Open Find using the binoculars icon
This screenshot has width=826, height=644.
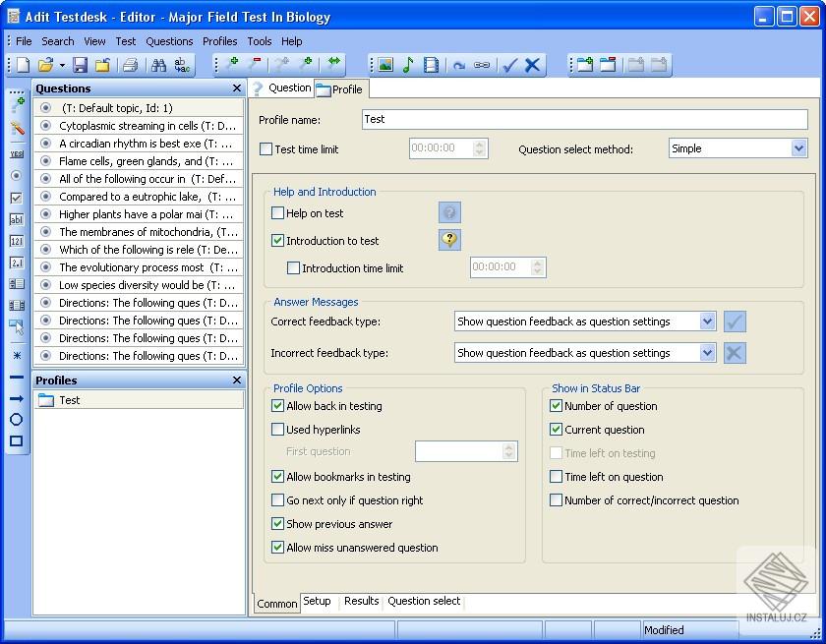coord(159,64)
